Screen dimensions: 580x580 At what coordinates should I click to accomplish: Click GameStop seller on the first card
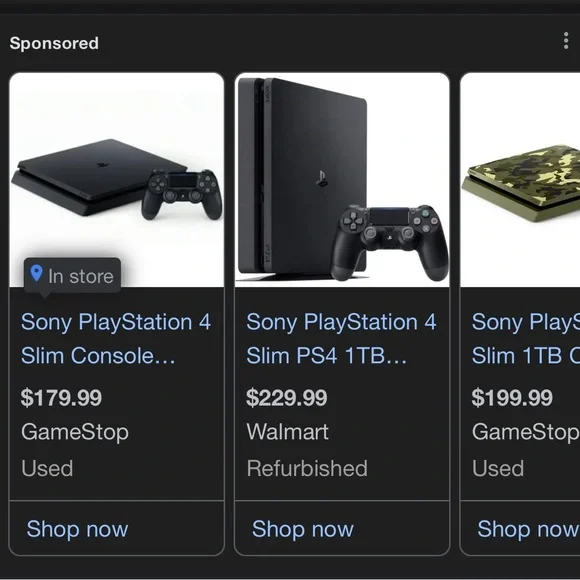click(75, 432)
